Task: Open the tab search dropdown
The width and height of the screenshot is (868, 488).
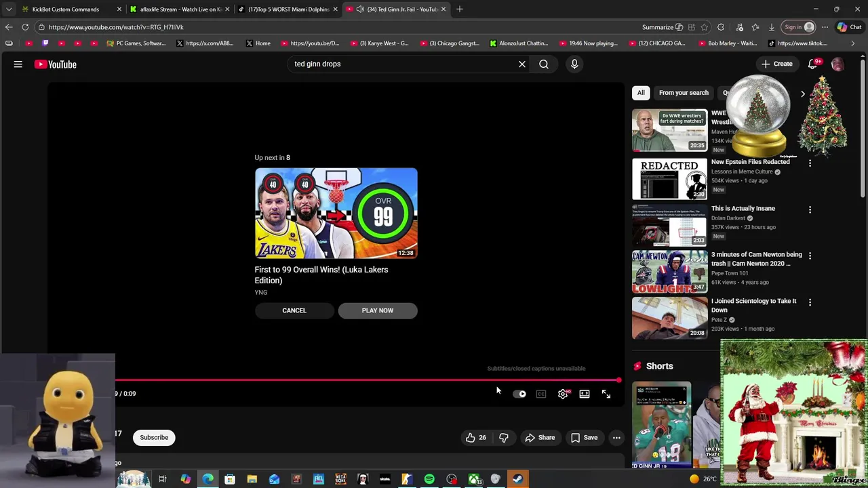Action: 9,9
